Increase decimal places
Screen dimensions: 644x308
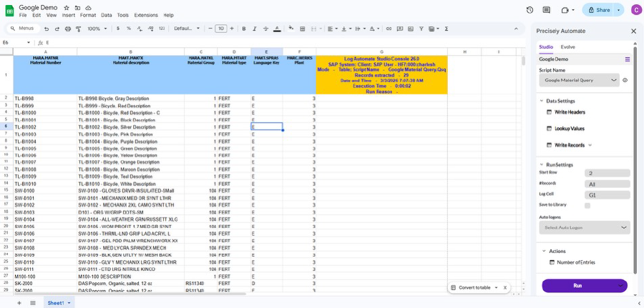click(x=150, y=29)
